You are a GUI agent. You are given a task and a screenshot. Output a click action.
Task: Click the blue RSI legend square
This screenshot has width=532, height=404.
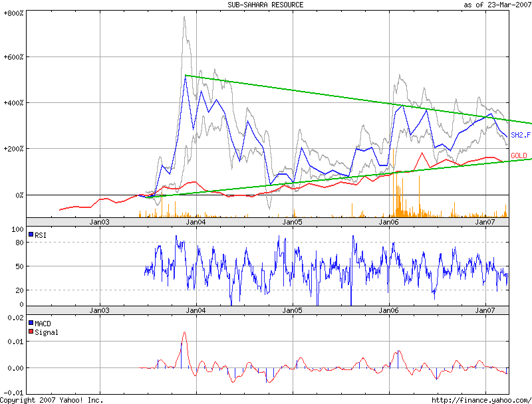click(31, 233)
